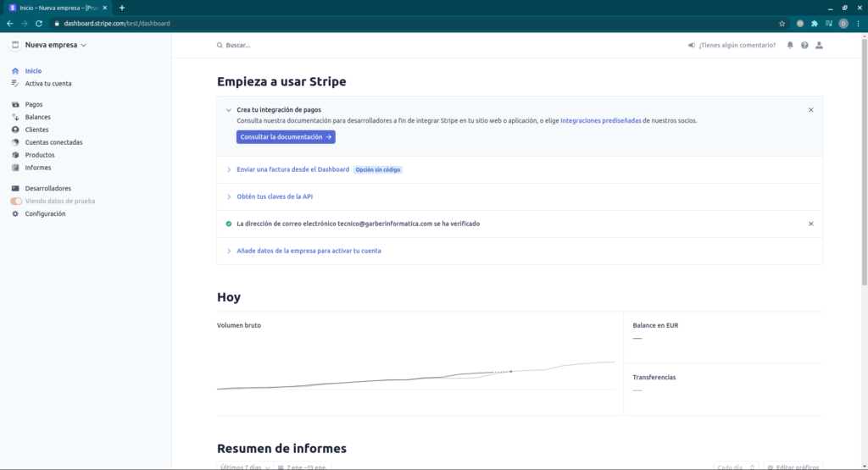Dismiss the verified email notice
This screenshot has height=470, width=868.
(x=811, y=224)
